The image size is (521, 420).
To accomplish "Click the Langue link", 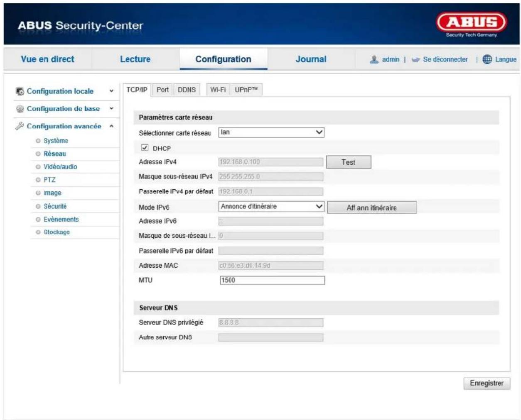I will 506,59.
